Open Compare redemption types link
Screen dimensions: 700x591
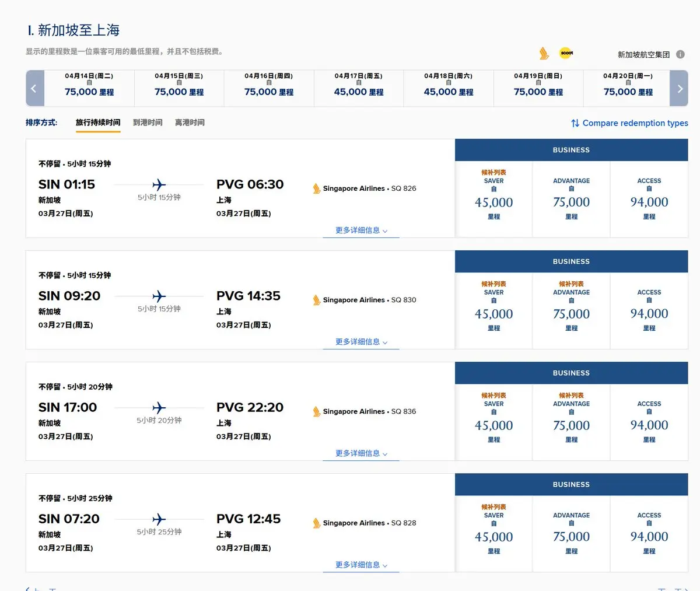pyautogui.click(x=635, y=123)
